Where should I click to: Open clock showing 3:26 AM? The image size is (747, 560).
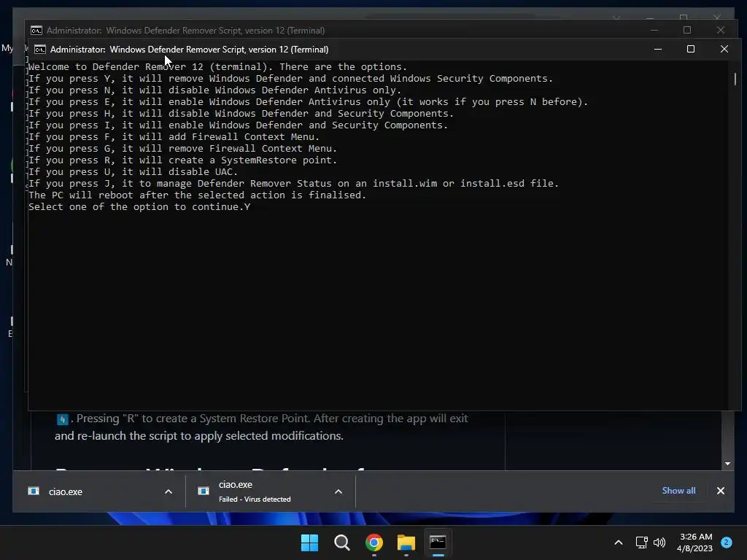(695, 537)
